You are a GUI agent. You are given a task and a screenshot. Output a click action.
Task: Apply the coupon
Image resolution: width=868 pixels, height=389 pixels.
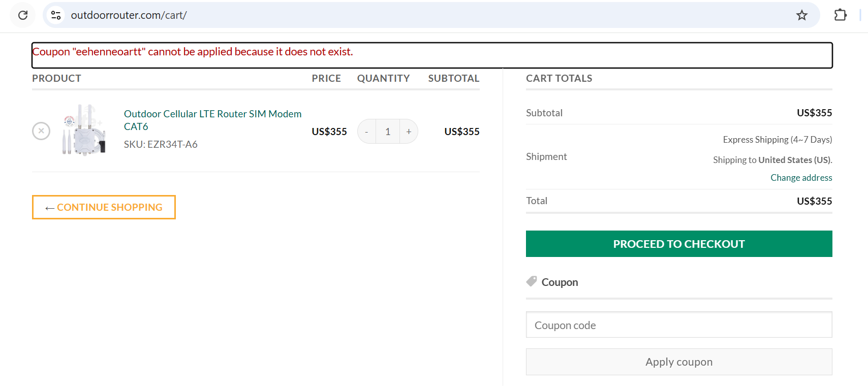click(x=679, y=362)
